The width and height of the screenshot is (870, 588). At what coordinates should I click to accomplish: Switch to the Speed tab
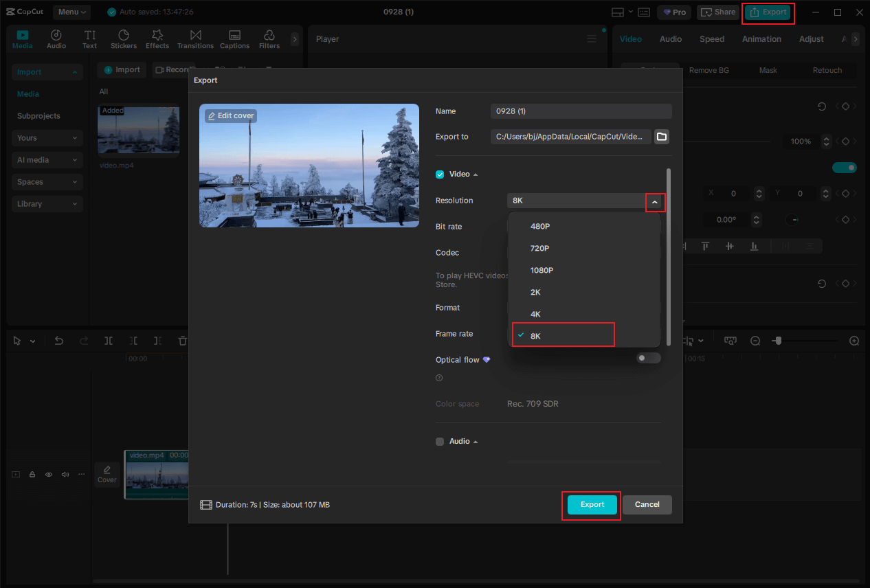tap(711, 39)
